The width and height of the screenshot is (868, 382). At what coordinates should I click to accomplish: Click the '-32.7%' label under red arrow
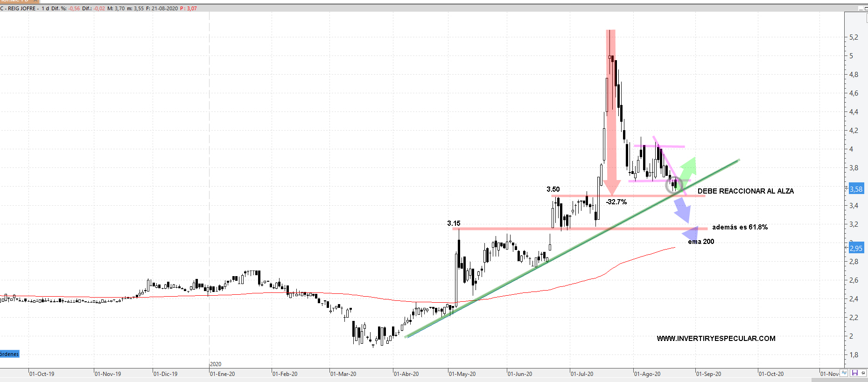click(616, 202)
